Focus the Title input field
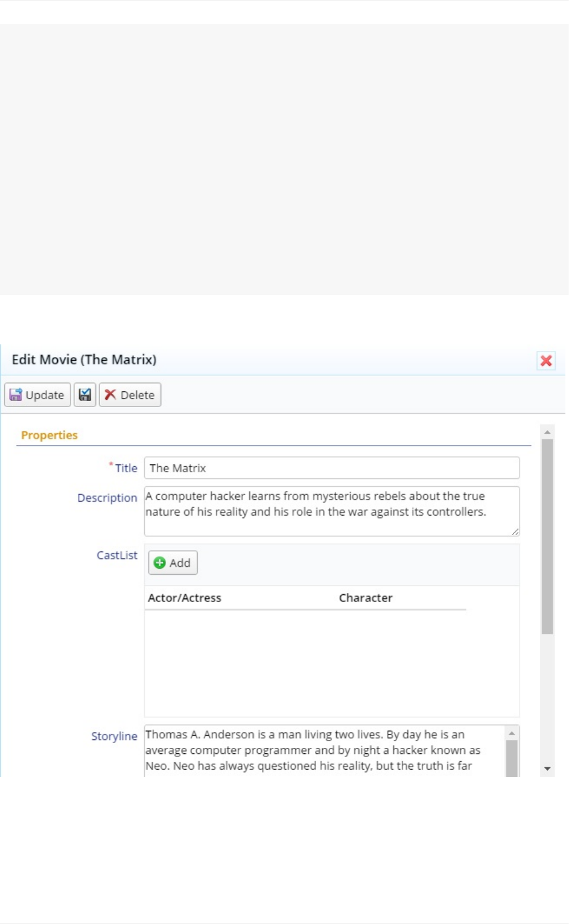569x924 pixels. coord(332,468)
